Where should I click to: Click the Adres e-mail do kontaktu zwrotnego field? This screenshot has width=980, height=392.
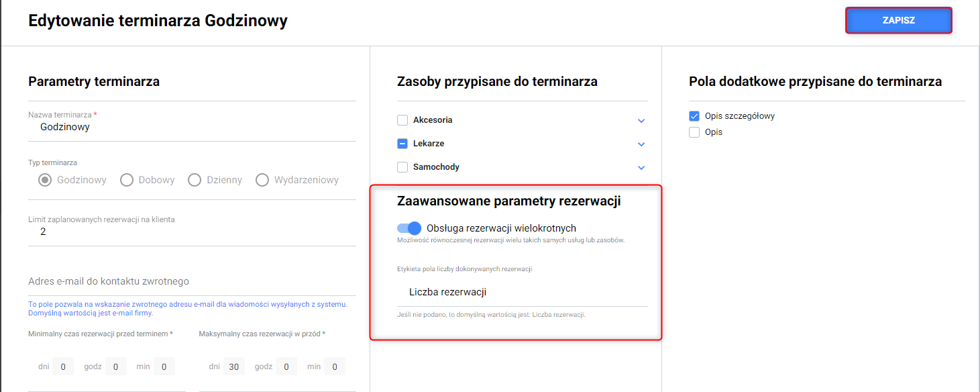coord(192,281)
